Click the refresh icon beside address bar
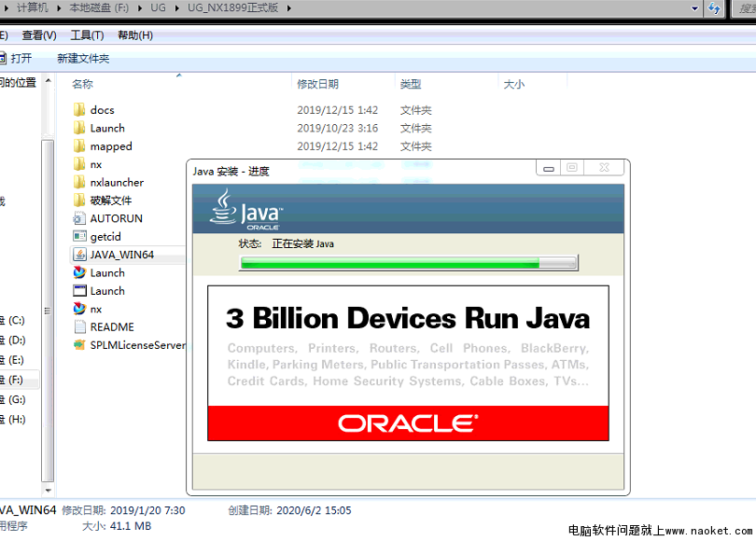756x541 pixels. (x=714, y=8)
